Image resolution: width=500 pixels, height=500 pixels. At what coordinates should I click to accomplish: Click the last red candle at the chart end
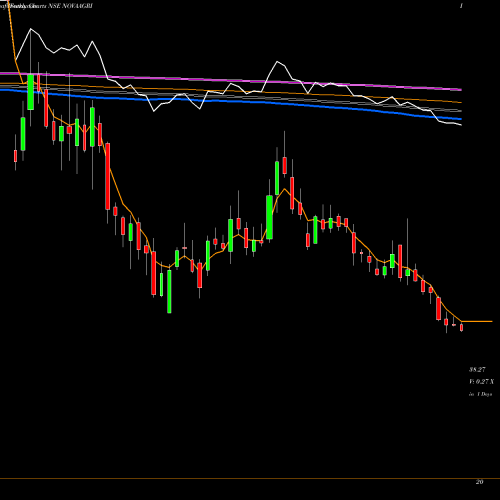462,328
